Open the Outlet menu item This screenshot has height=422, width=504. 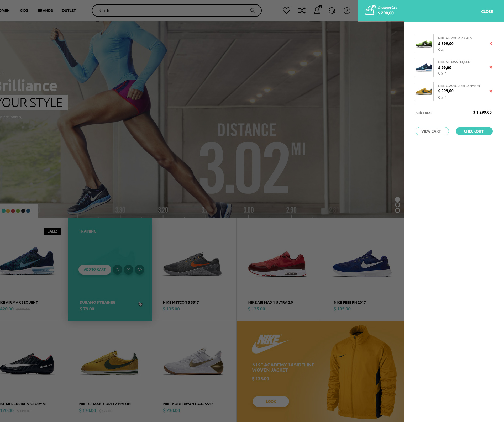click(69, 10)
